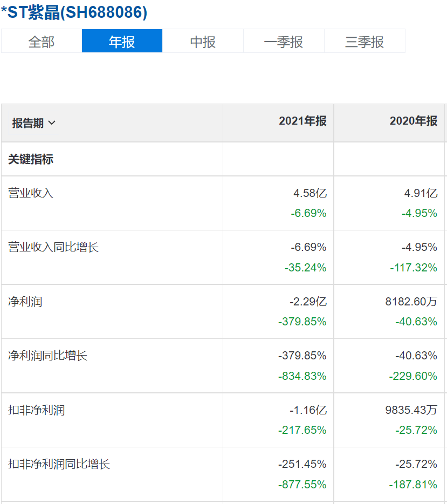The height and width of the screenshot is (504, 447).
Task: Click the 2020年报 column header
Action: 414,121
